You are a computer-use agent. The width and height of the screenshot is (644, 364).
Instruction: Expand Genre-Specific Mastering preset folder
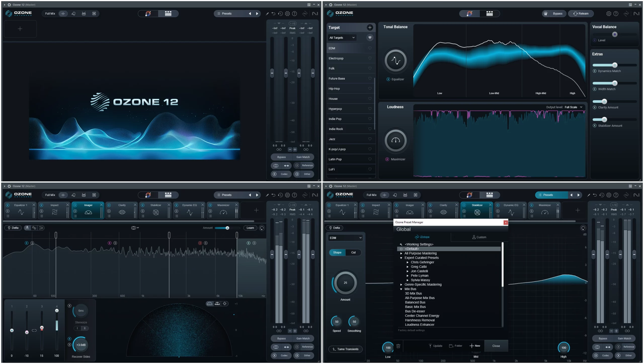coord(401,285)
